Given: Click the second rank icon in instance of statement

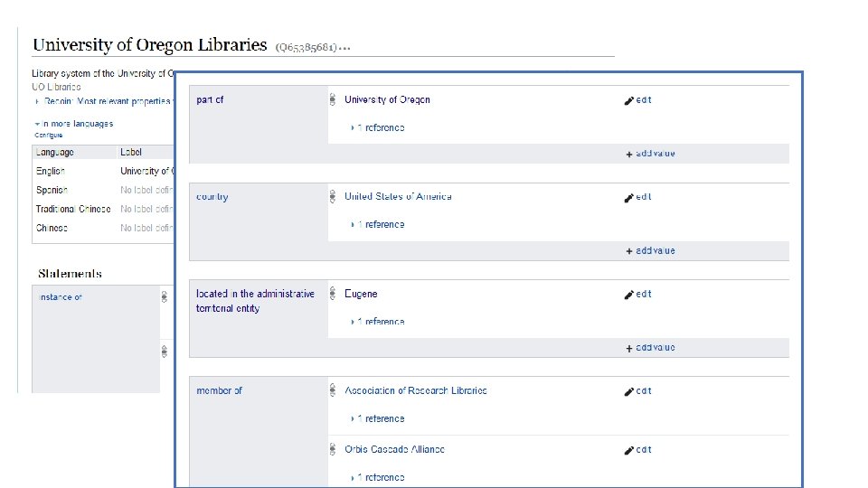Looking at the screenshot, I should tap(165, 352).
